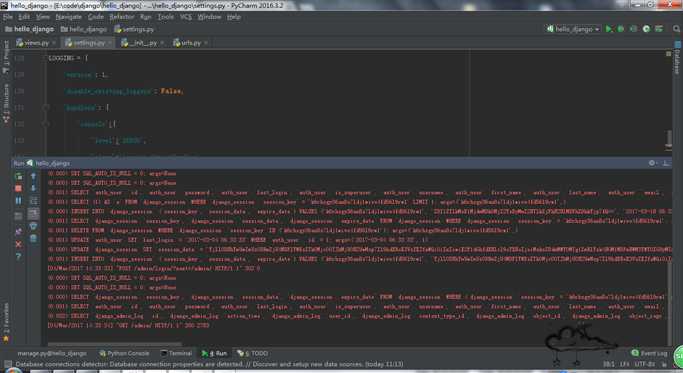Image resolution: width=683 pixels, height=373 pixels.
Task: Open the hello_django run configuration dropdown
Action: [x=573, y=29]
